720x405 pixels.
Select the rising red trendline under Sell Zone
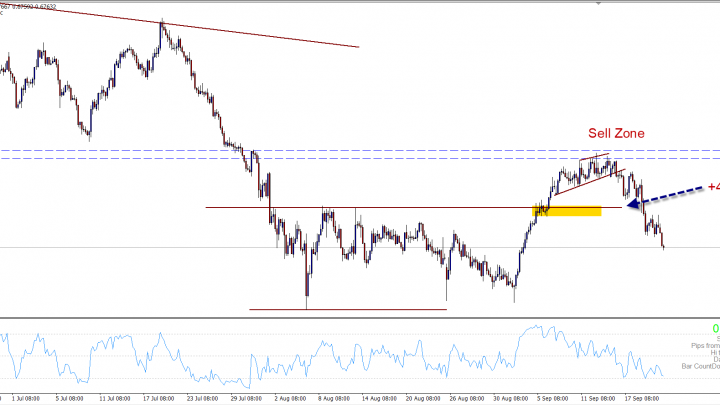pos(585,182)
